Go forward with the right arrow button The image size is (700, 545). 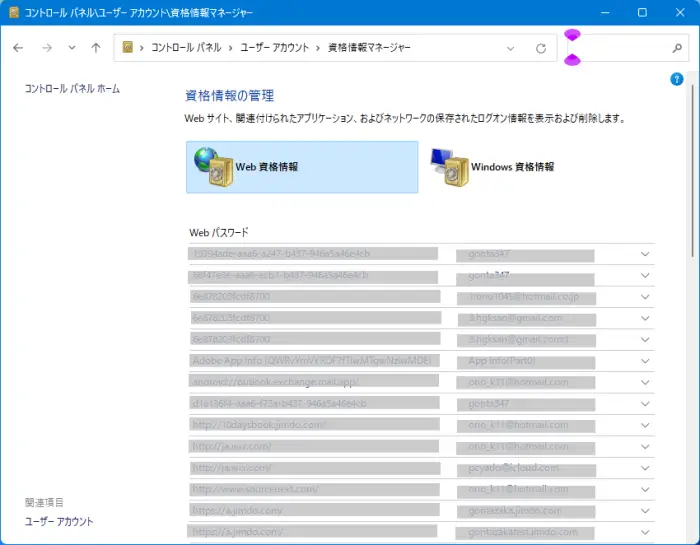point(47,48)
